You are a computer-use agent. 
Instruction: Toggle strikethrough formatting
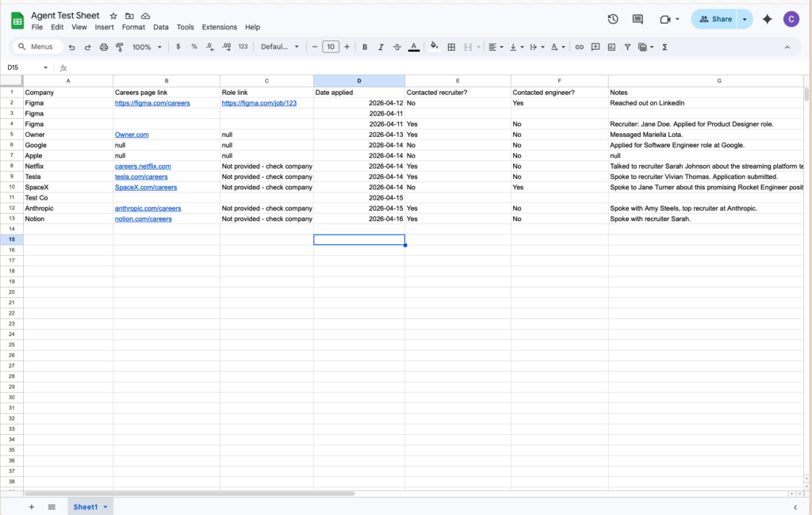[397, 48]
